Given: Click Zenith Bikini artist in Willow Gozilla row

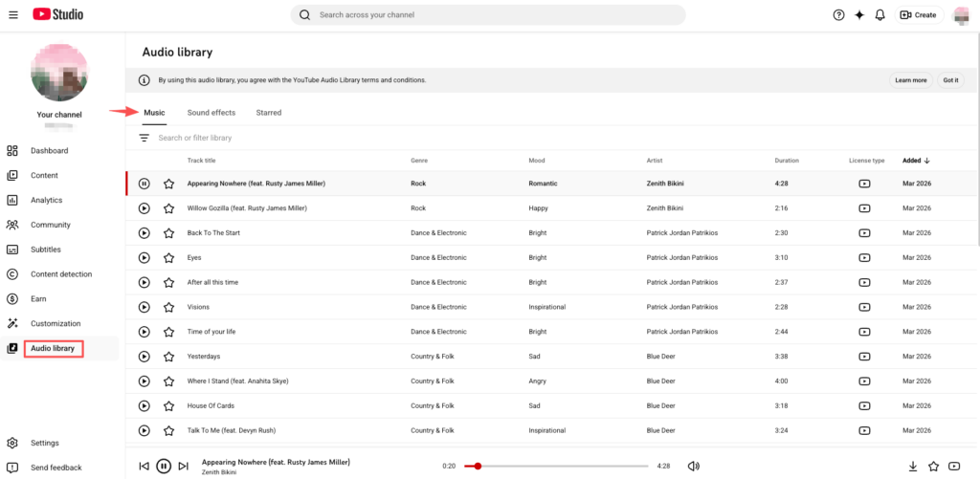Looking at the screenshot, I should click(x=664, y=208).
